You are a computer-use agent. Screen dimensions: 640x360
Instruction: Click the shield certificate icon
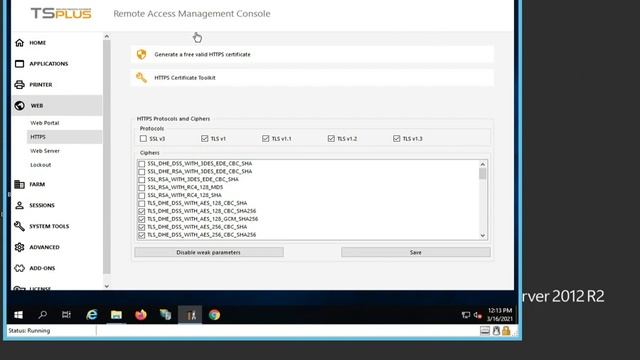pos(141,54)
